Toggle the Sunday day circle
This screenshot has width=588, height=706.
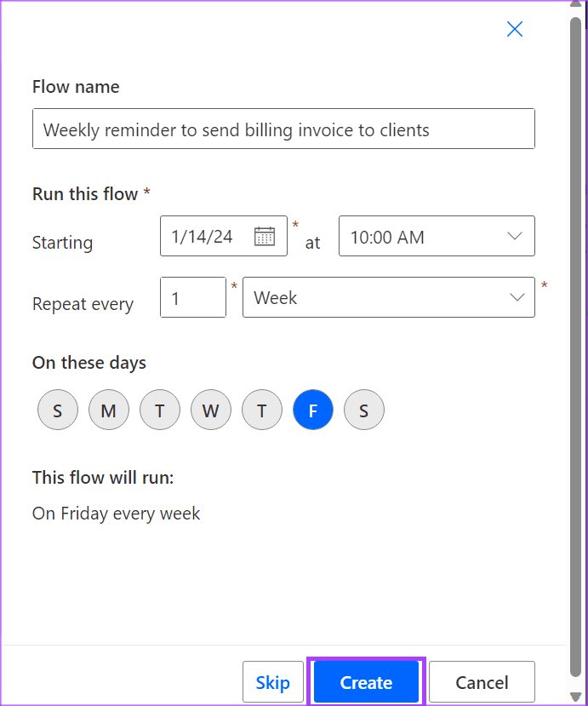pos(58,411)
